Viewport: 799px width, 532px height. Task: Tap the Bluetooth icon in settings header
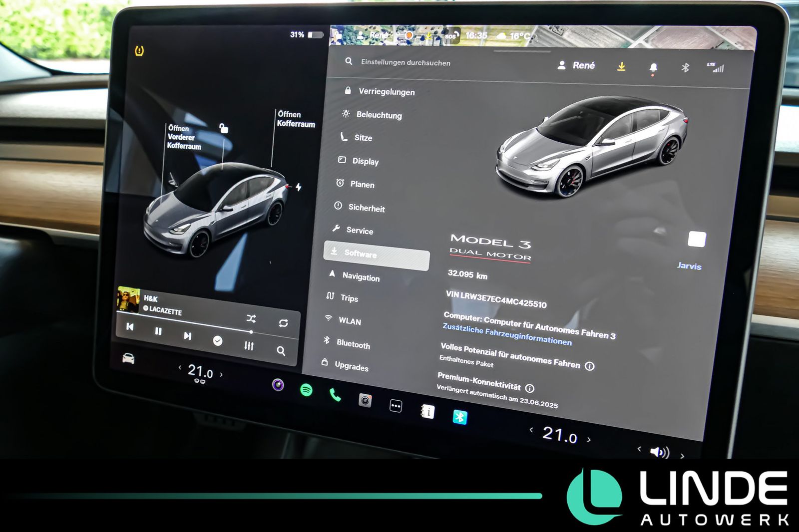pos(685,67)
